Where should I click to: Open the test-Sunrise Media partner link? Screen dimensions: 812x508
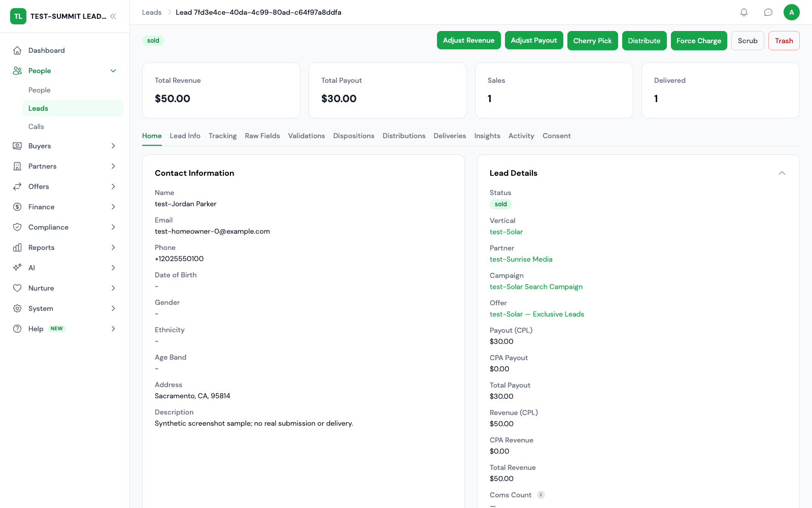click(x=521, y=259)
